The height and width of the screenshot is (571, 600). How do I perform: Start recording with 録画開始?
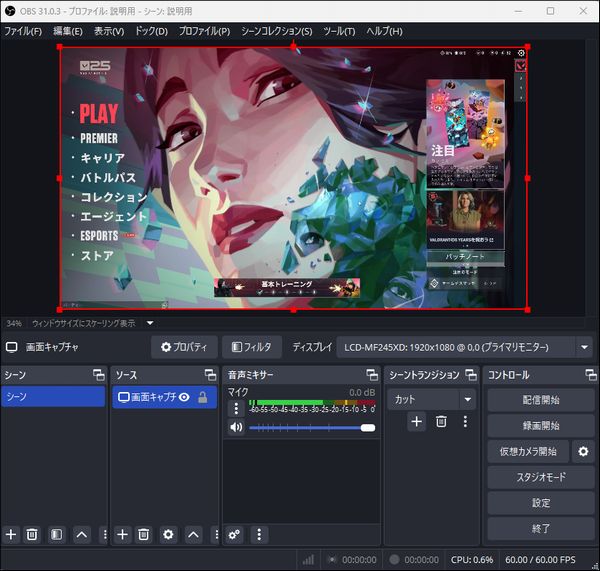(x=541, y=426)
